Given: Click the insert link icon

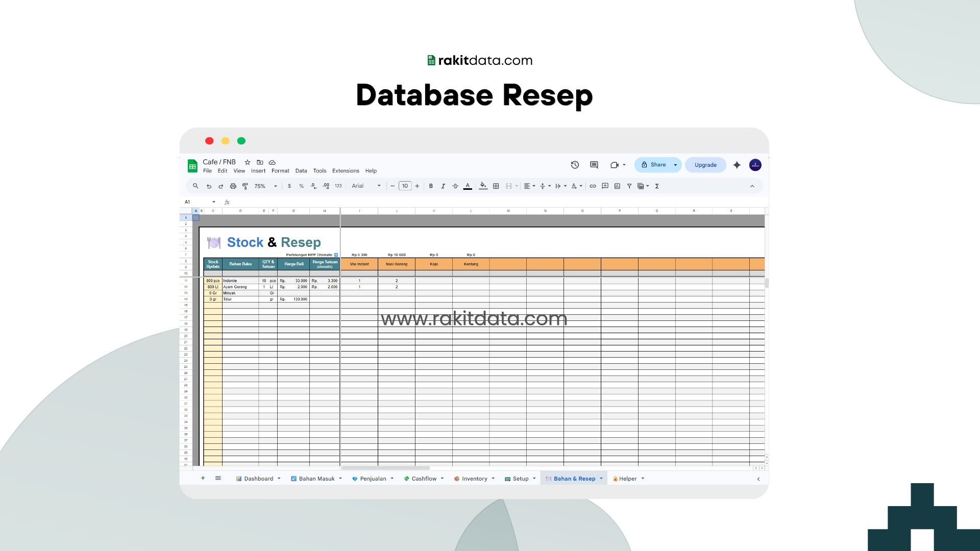Looking at the screenshot, I should click(593, 186).
